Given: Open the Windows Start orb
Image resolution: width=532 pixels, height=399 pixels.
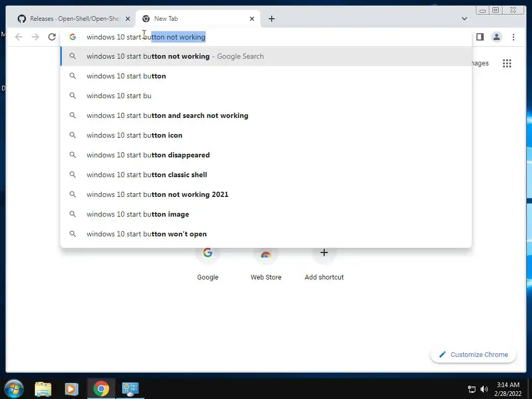Looking at the screenshot, I should click(14, 389).
